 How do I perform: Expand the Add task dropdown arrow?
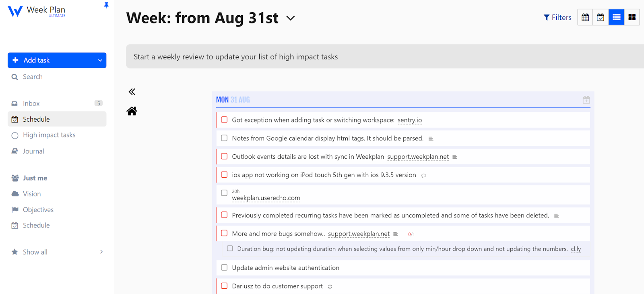coord(100,60)
